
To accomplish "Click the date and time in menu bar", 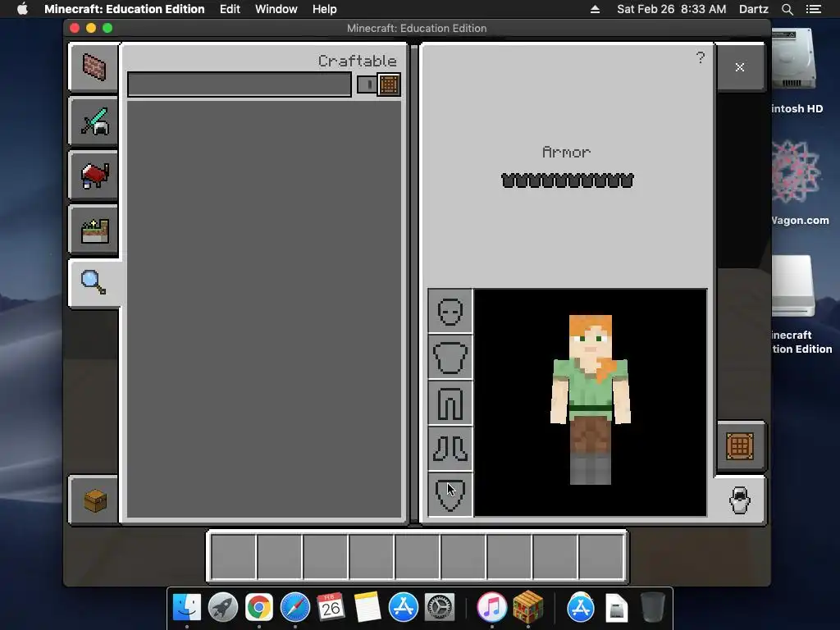I will click(671, 9).
